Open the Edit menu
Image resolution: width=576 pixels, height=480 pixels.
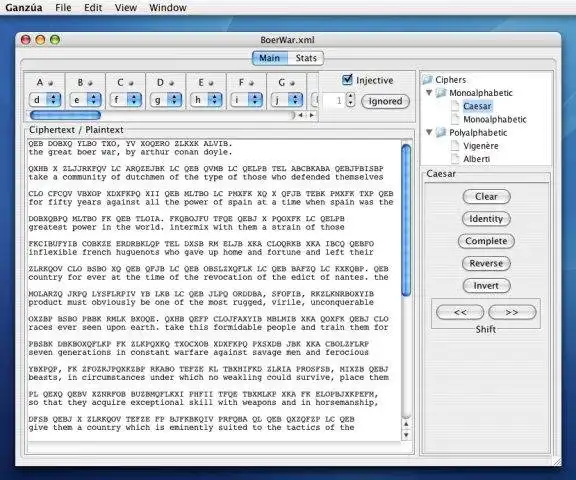pyautogui.click(x=93, y=7)
